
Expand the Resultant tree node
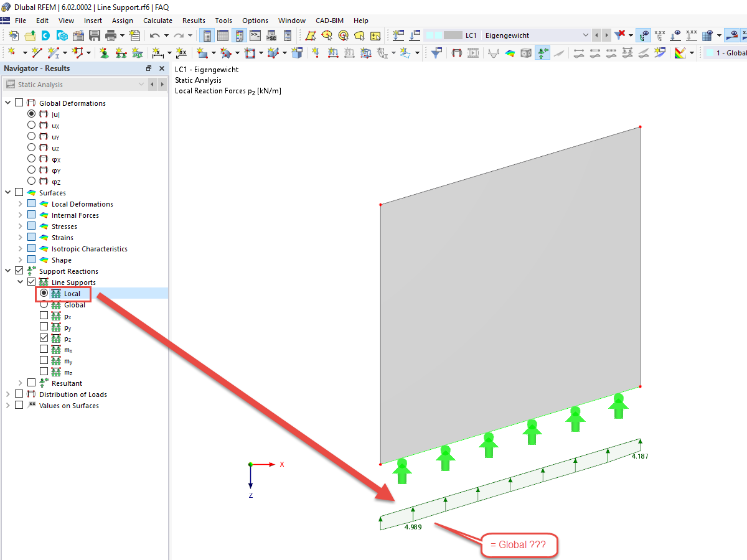[x=20, y=383]
